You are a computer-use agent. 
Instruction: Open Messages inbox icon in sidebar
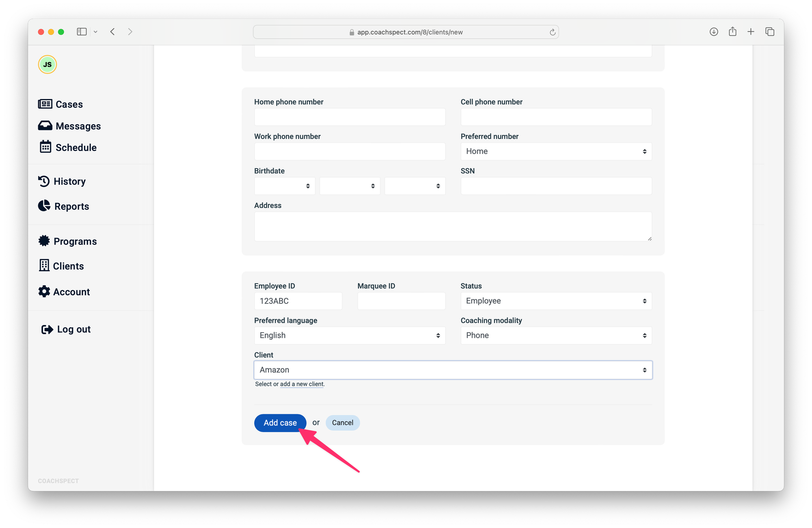pyautogui.click(x=45, y=126)
